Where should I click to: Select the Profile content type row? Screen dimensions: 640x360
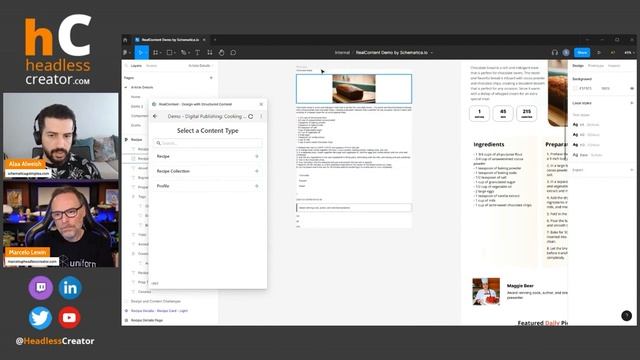click(x=207, y=186)
